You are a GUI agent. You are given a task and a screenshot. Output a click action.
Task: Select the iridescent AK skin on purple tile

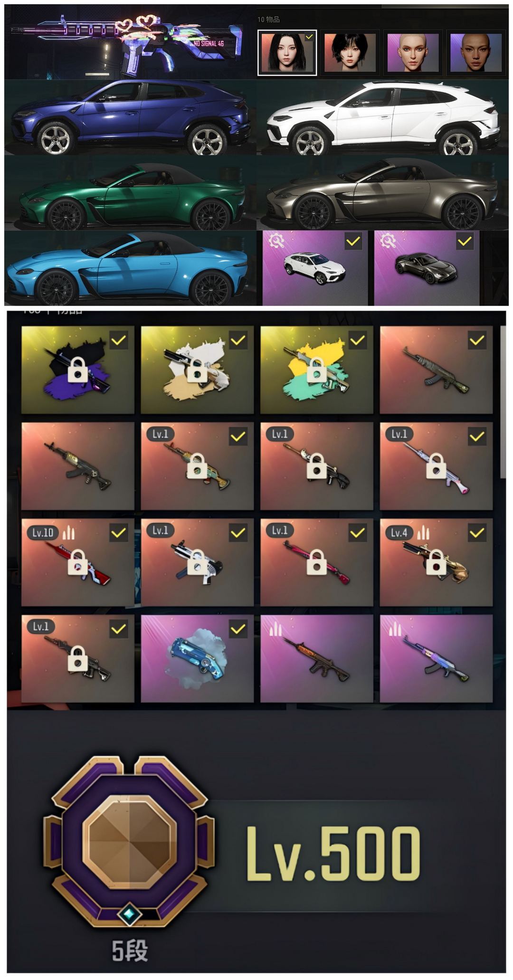pyautogui.click(x=436, y=658)
